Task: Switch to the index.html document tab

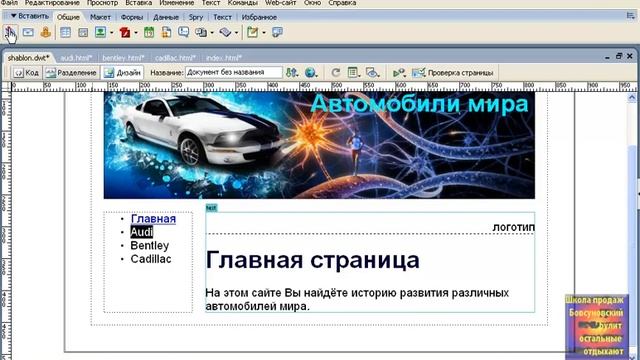Action: [224, 58]
